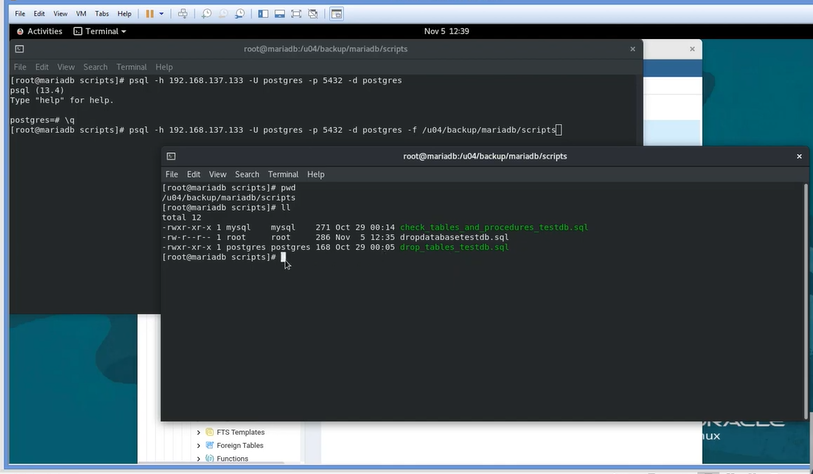Click the front terminal command prompt cursor
Screen dimensions: 813x474
[x=283, y=257]
